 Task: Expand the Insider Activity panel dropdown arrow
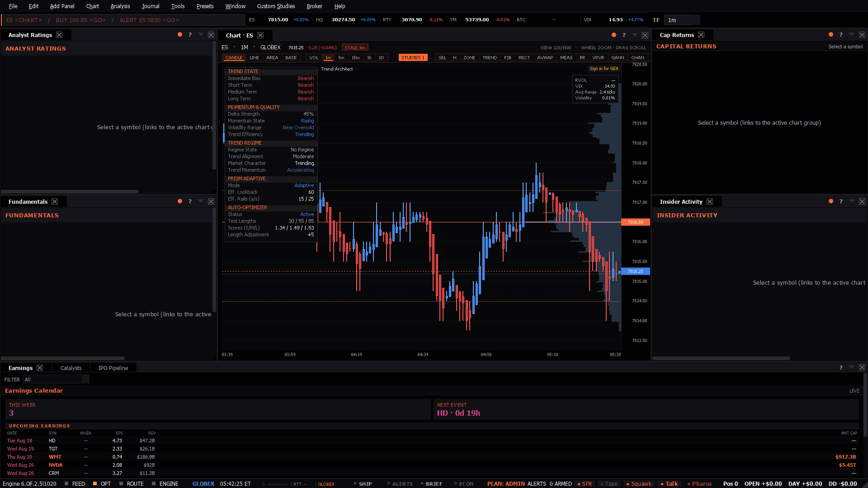[852, 202]
